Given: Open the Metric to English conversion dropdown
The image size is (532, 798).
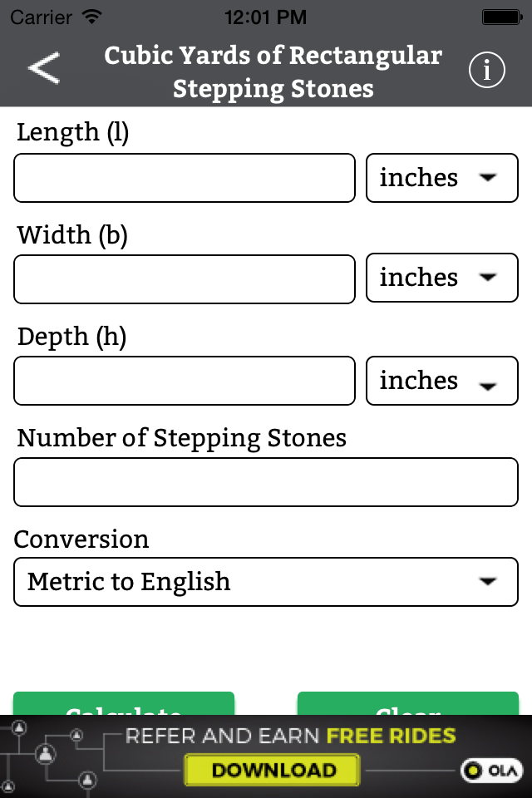Looking at the screenshot, I should click(x=266, y=582).
